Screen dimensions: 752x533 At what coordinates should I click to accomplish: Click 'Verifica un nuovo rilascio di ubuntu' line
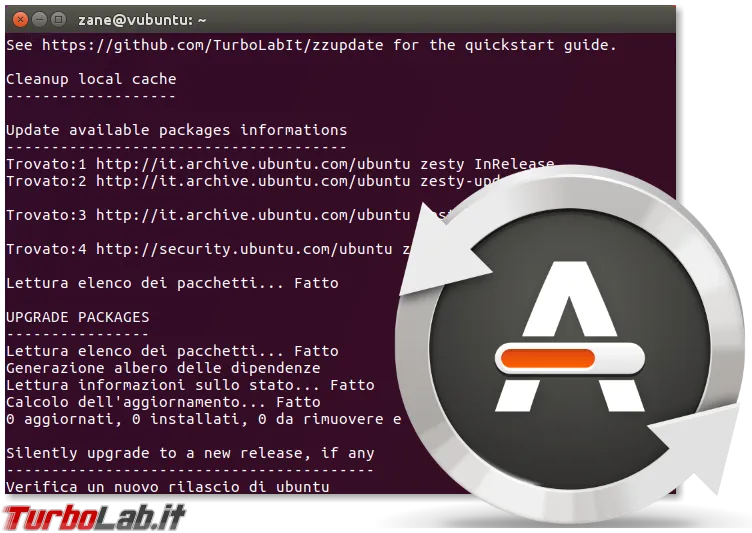tap(168, 487)
